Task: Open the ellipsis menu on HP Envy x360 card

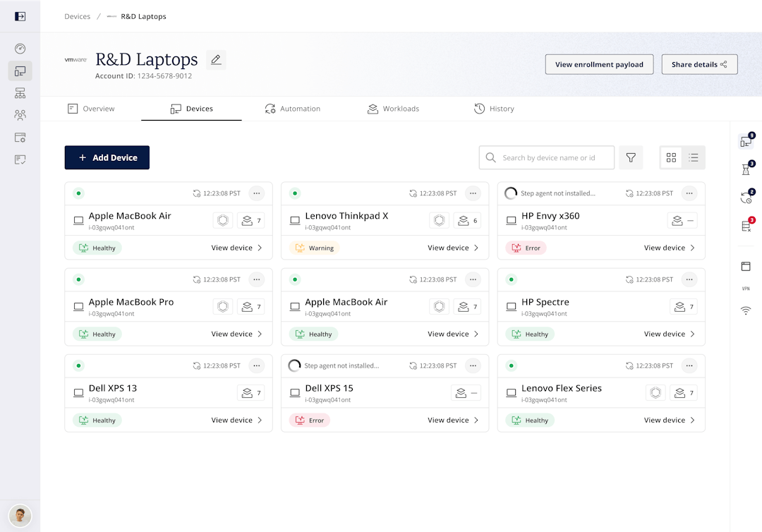Action: tap(689, 193)
